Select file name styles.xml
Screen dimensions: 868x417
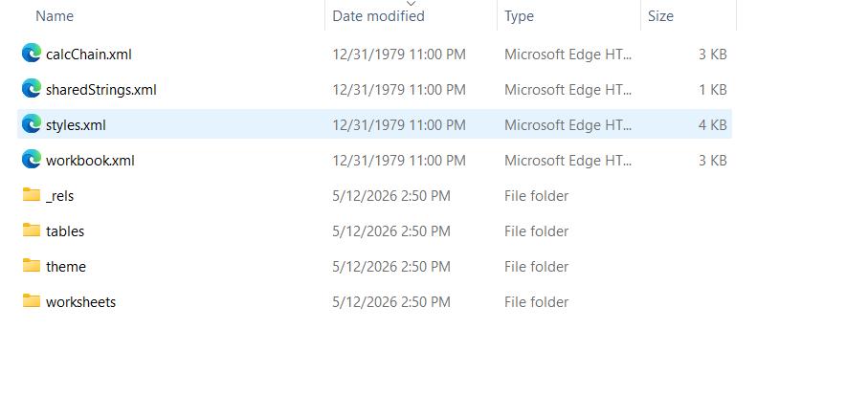tap(76, 125)
